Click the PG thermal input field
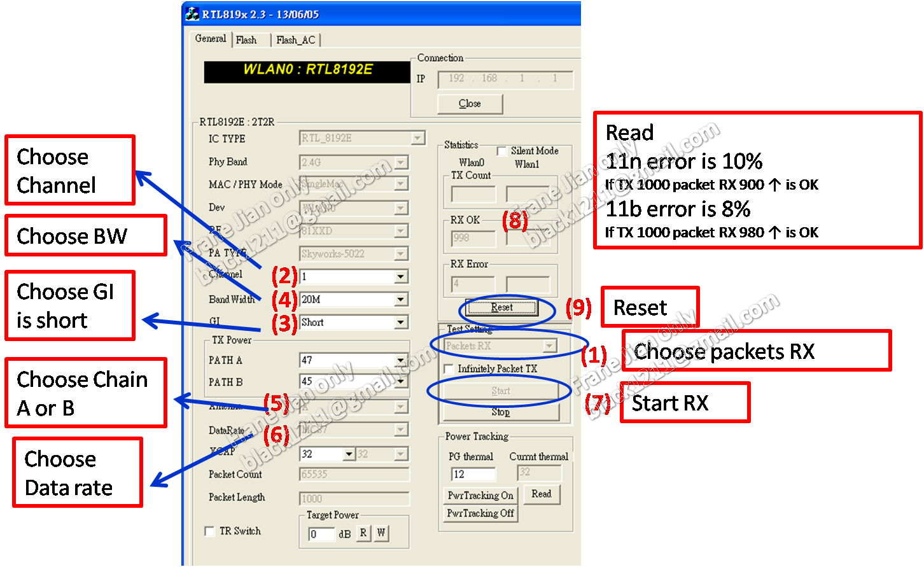Screen dimensions: 924x567 (473, 474)
